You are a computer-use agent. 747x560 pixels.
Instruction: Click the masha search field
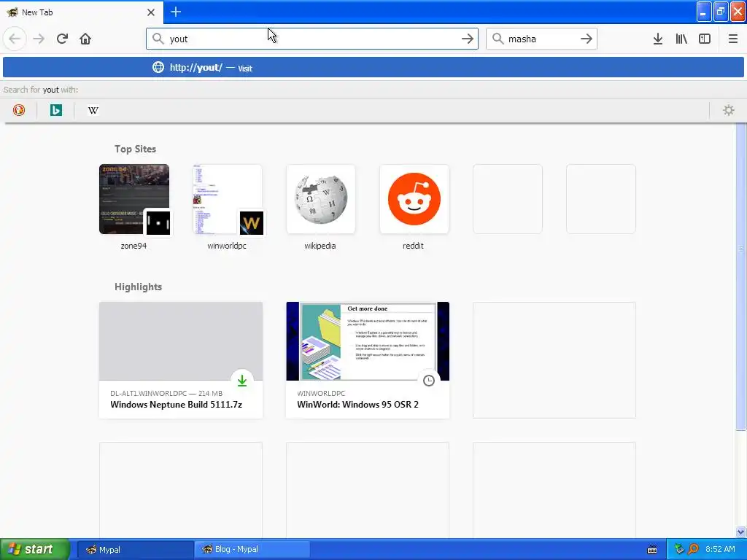541,39
